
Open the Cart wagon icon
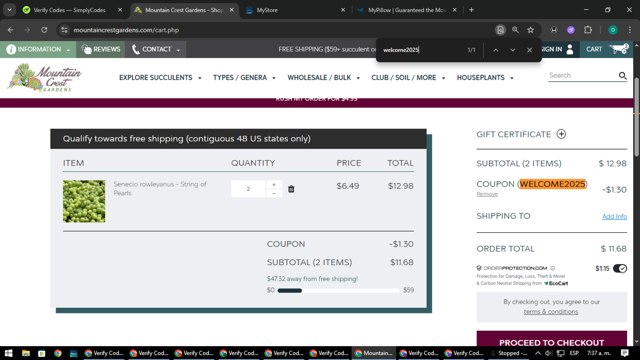tap(619, 49)
